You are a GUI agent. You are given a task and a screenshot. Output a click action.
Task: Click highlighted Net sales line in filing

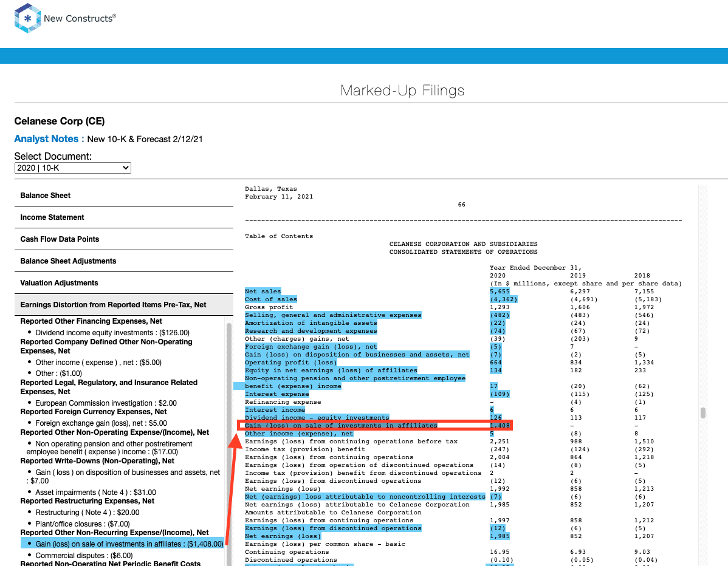(263, 292)
